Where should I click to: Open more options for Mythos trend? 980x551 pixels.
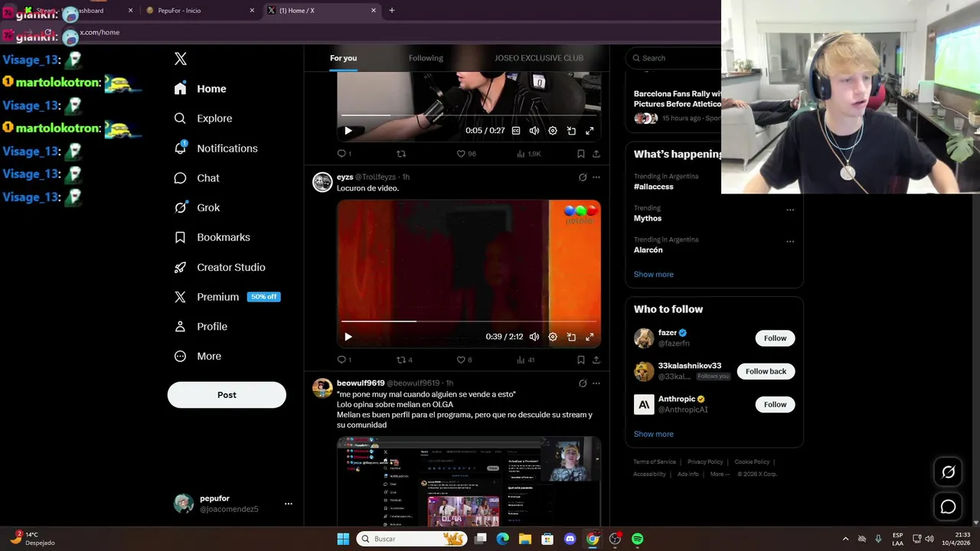[x=790, y=210]
